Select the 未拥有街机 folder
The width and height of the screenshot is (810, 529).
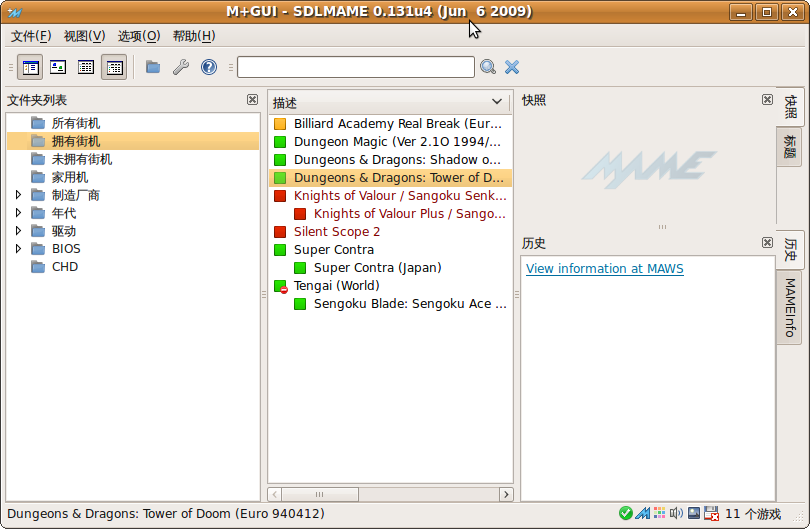pos(133,159)
